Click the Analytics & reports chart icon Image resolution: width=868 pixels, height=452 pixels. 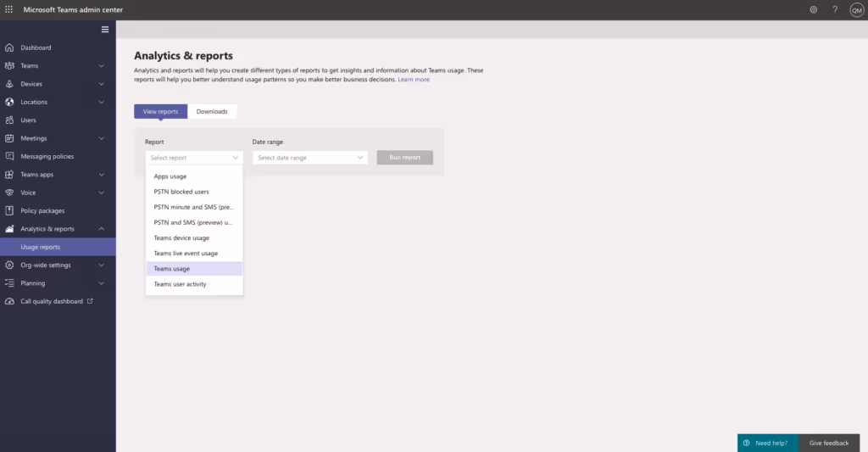9,229
